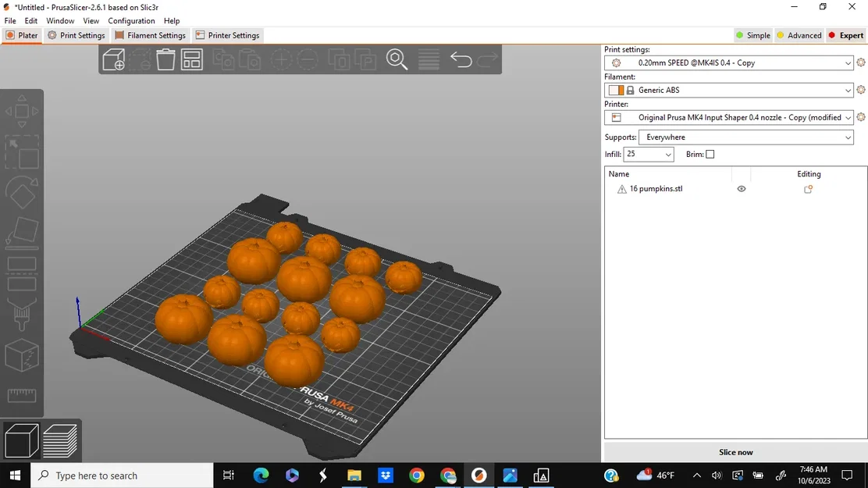Open the Supports Everywhere dropdown
868x488 pixels.
point(745,137)
